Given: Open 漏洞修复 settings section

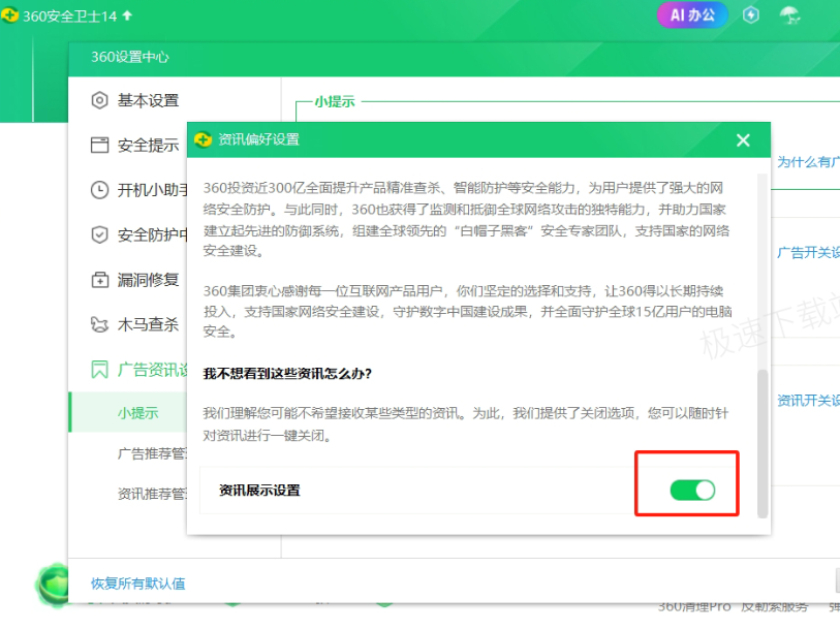Looking at the screenshot, I should [148, 279].
